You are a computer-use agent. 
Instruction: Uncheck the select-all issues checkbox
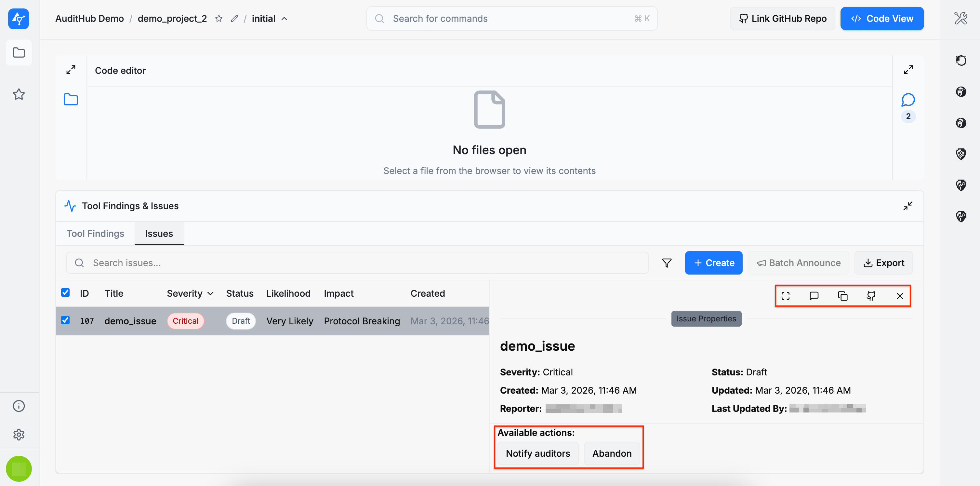click(65, 293)
